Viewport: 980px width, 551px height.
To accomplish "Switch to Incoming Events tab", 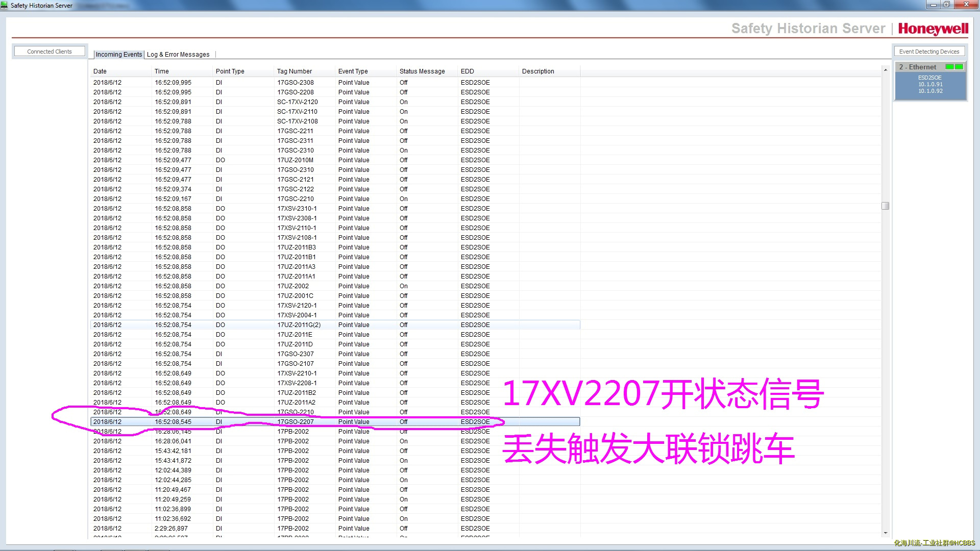I will (118, 55).
